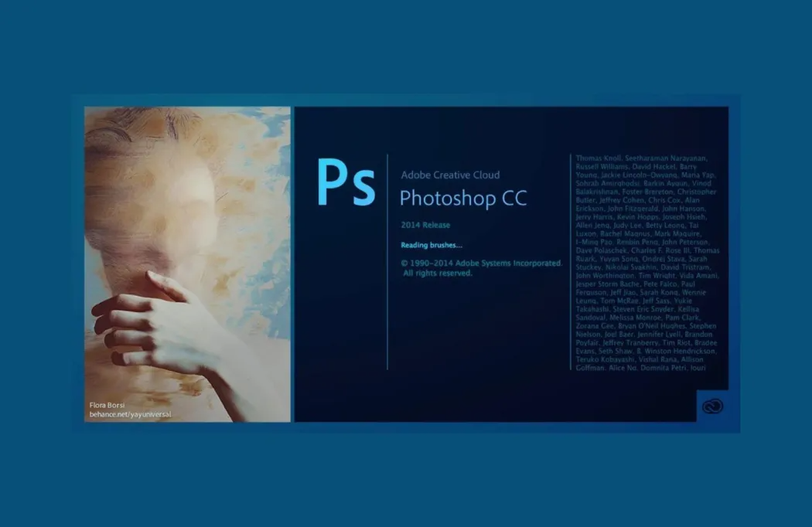Click "John Fitzgerald" in the credits
Viewport: 812px width, 527px height.
[633, 209]
